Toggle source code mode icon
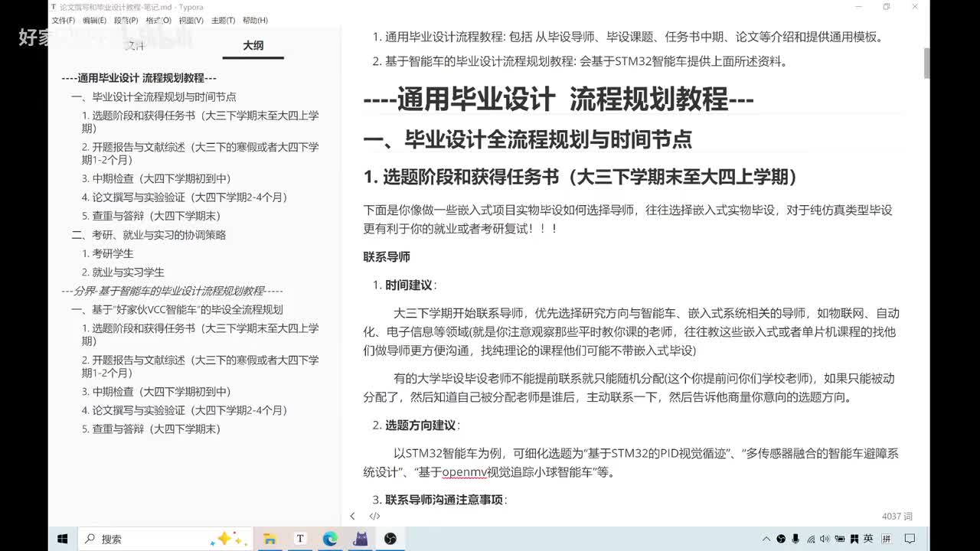The height and width of the screenshot is (551, 980). (x=374, y=517)
